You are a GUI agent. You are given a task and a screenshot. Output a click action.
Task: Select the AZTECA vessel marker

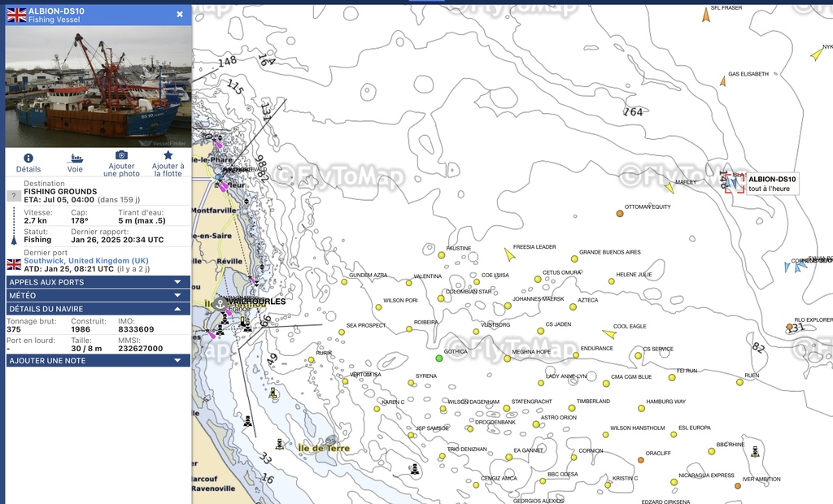573,307
